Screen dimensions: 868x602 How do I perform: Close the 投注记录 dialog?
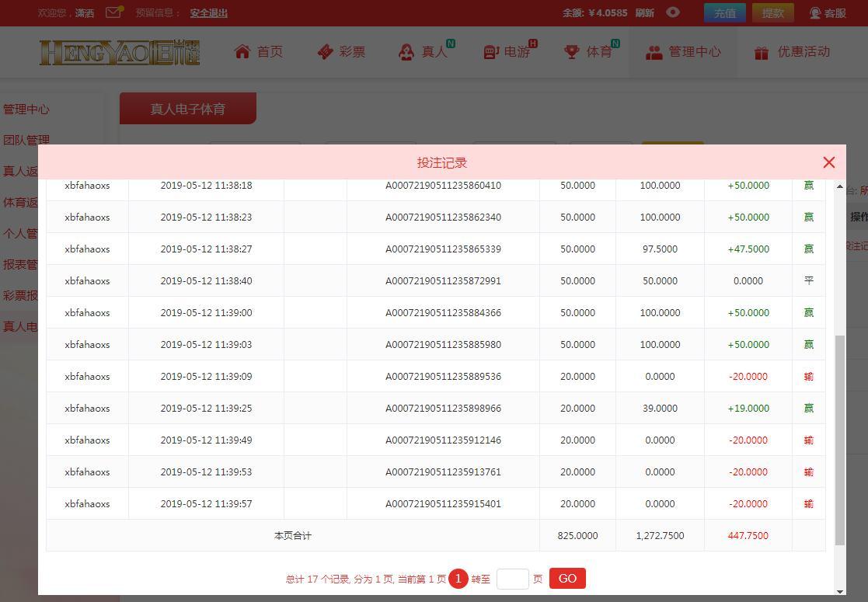(x=828, y=162)
